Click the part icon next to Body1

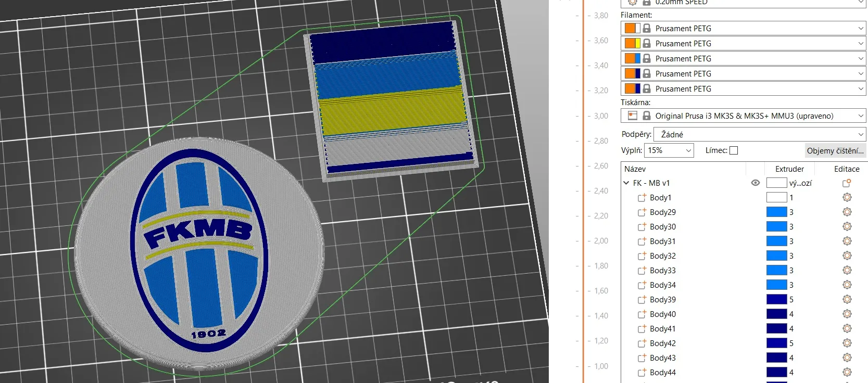(642, 198)
